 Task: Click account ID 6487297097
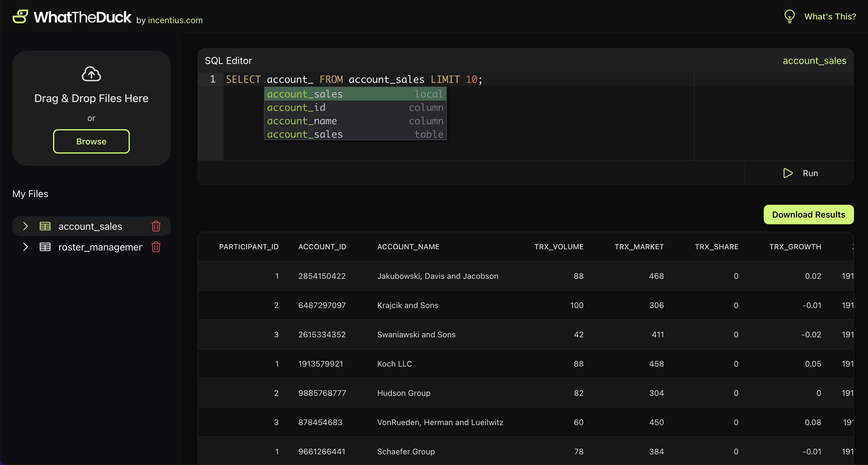[322, 305]
